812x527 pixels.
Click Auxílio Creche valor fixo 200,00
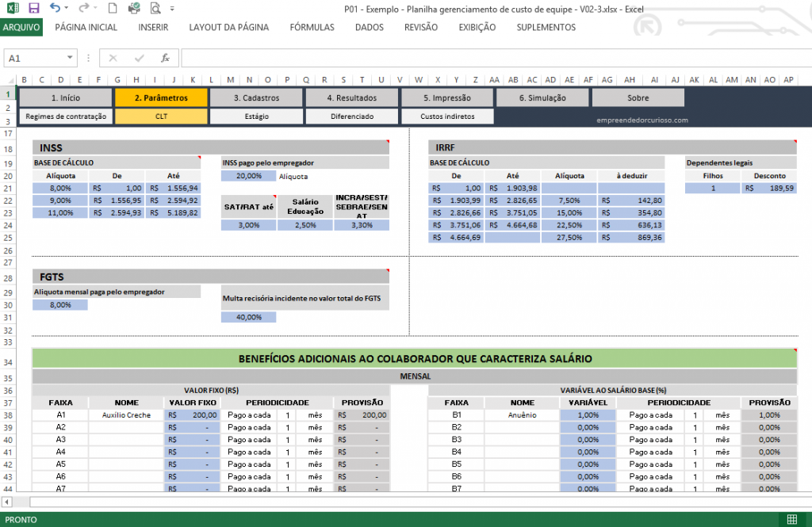pos(192,415)
